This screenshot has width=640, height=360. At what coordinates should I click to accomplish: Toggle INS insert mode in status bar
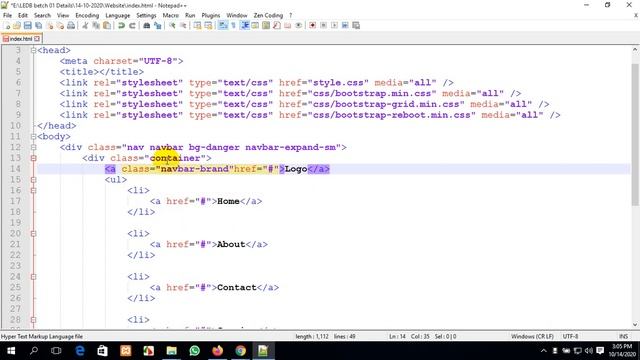click(x=623, y=336)
